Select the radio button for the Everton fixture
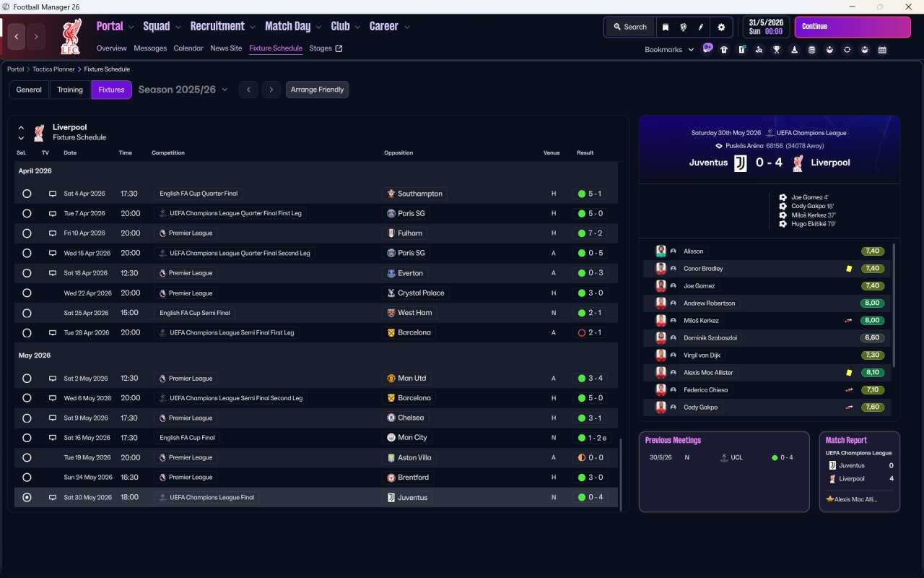This screenshot has height=578, width=924. pyautogui.click(x=27, y=273)
